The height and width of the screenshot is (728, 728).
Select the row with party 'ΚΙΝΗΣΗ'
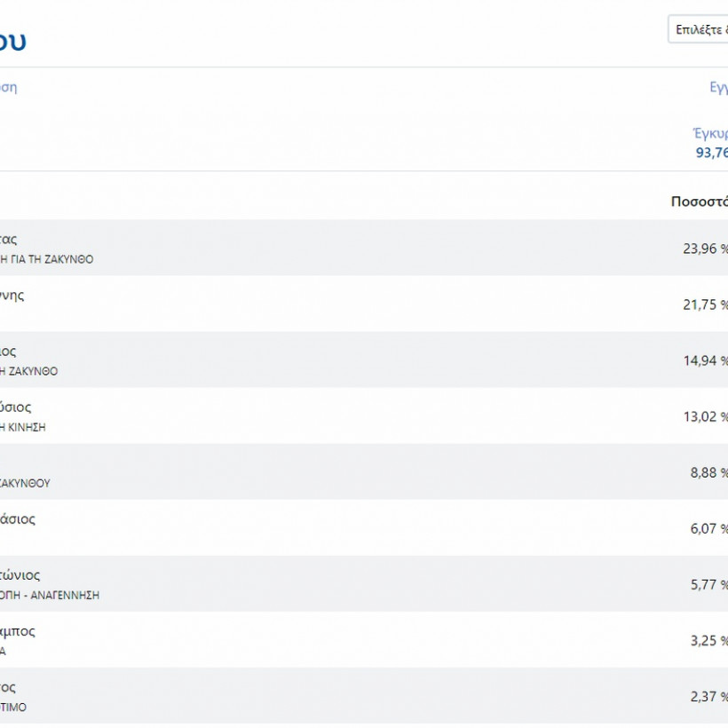tap(355, 415)
